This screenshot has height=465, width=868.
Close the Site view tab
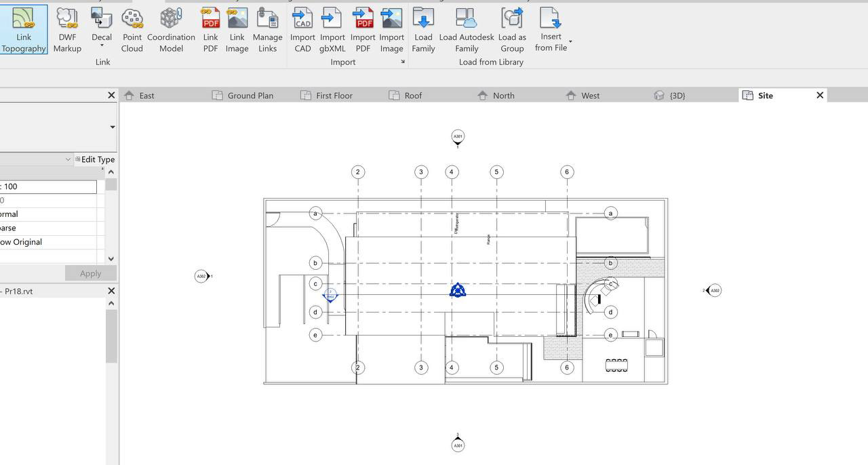coord(820,96)
